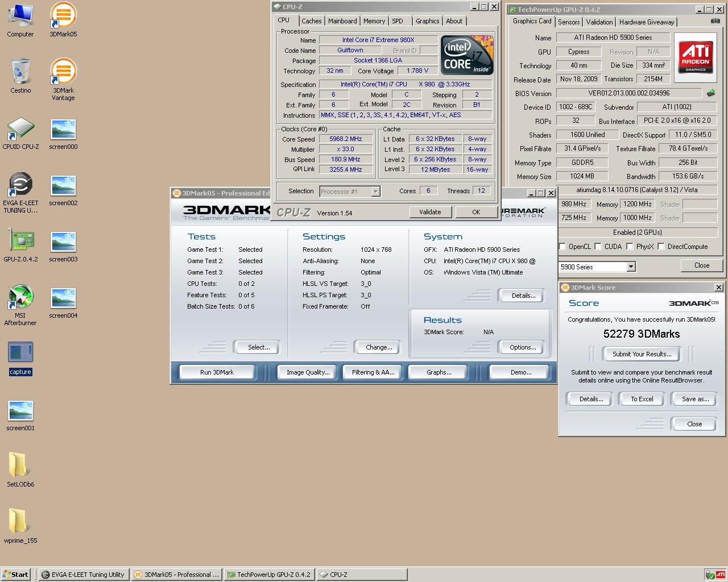The height and width of the screenshot is (582, 728).
Task: Switch to CPU-Z taskbar item
Action: (362, 575)
